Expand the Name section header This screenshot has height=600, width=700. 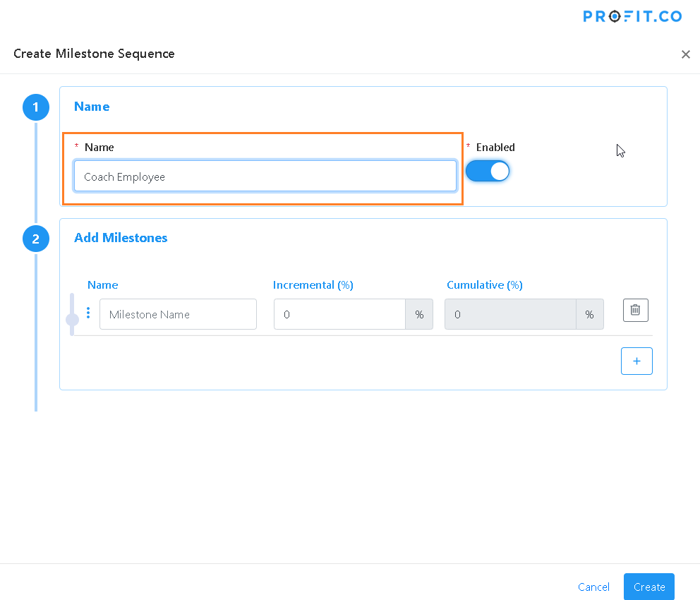[x=92, y=107]
